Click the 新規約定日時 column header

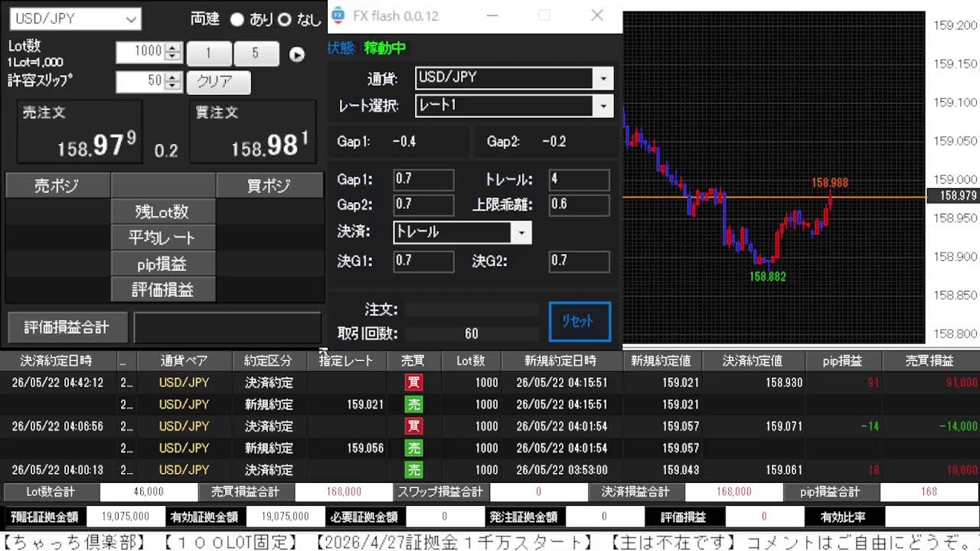(560, 360)
